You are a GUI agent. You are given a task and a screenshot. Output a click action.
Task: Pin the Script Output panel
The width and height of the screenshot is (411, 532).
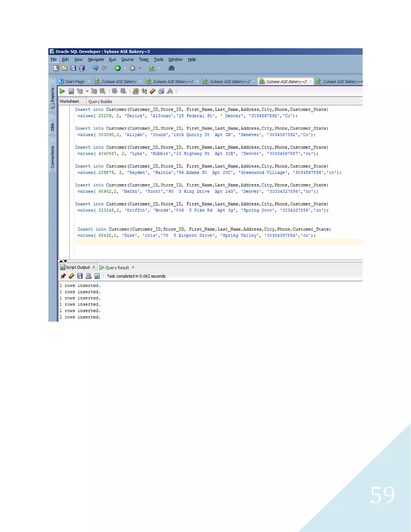click(x=63, y=276)
